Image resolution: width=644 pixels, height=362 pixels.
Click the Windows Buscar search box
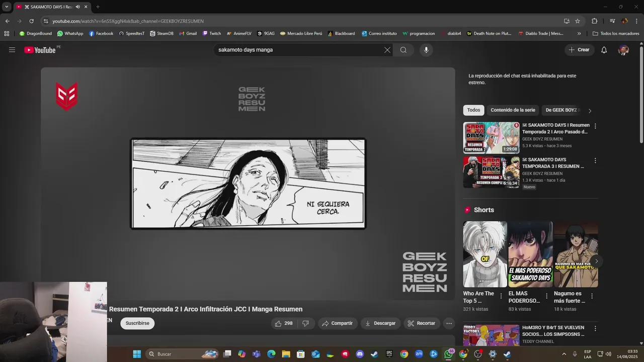point(182,354)
